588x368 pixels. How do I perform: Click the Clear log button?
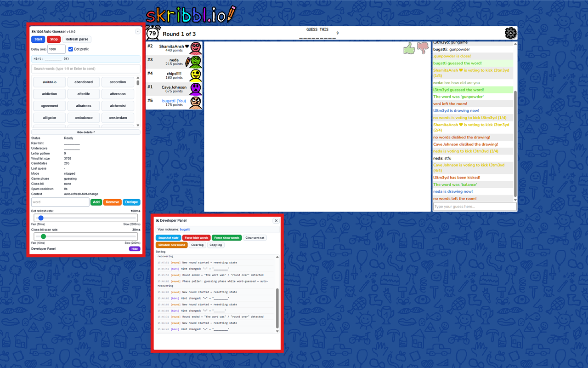(198, 245)
